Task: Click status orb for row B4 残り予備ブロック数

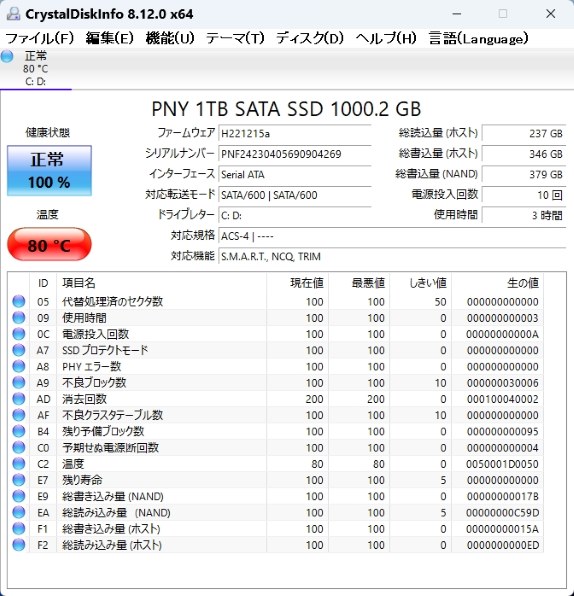Action: (x=19, y=431)
